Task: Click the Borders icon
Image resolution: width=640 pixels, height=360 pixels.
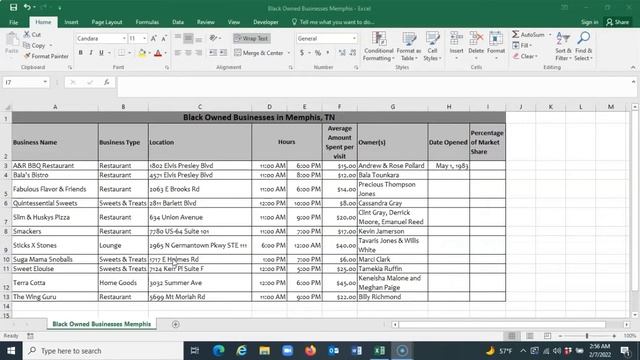Action: click(122, 53)
